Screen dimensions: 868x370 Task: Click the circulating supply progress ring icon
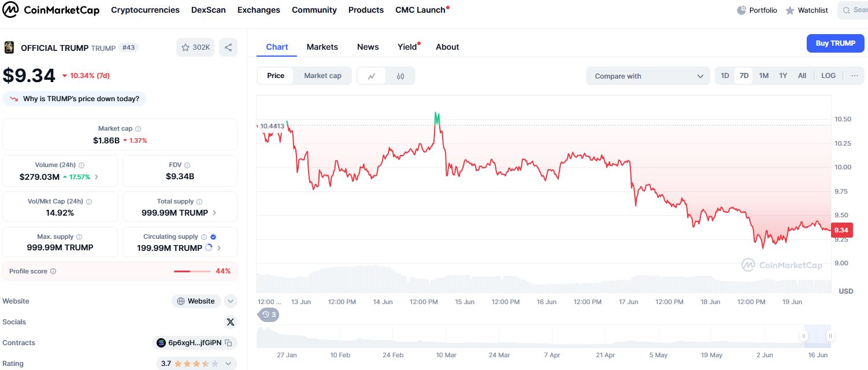209,247
